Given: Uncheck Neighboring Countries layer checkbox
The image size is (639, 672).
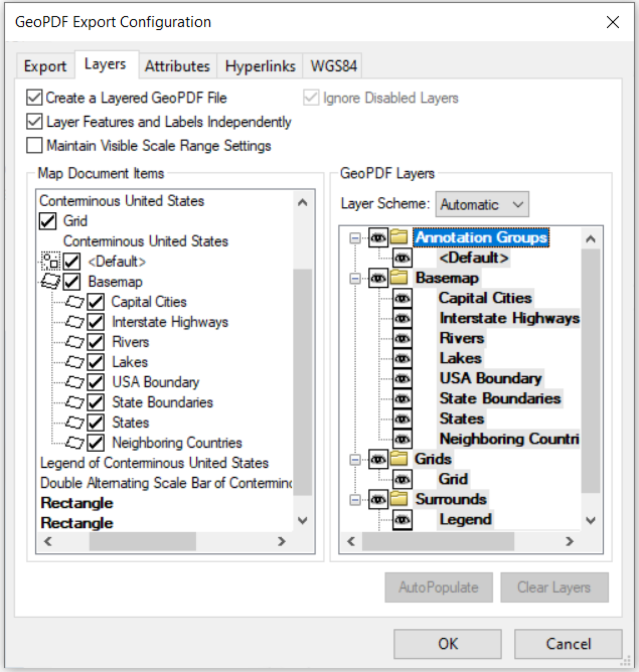Looking at the screenshot, I should [96, 443].
